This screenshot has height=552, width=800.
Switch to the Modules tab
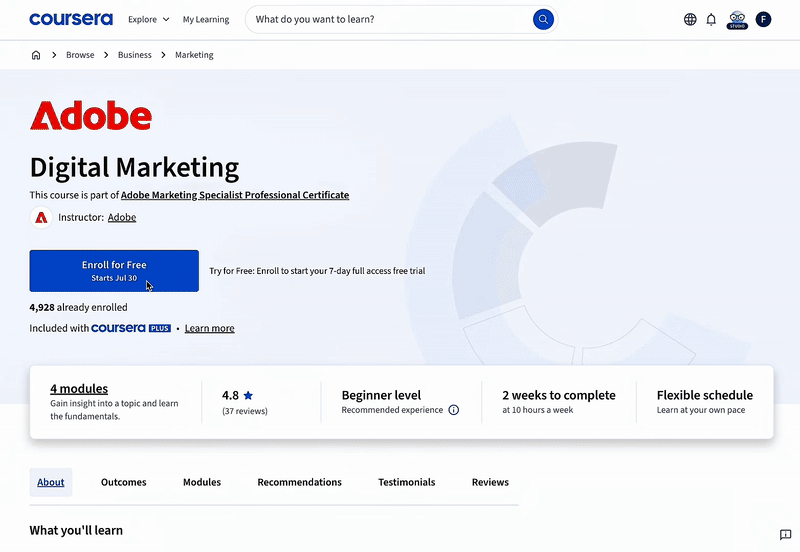point(202,482)
